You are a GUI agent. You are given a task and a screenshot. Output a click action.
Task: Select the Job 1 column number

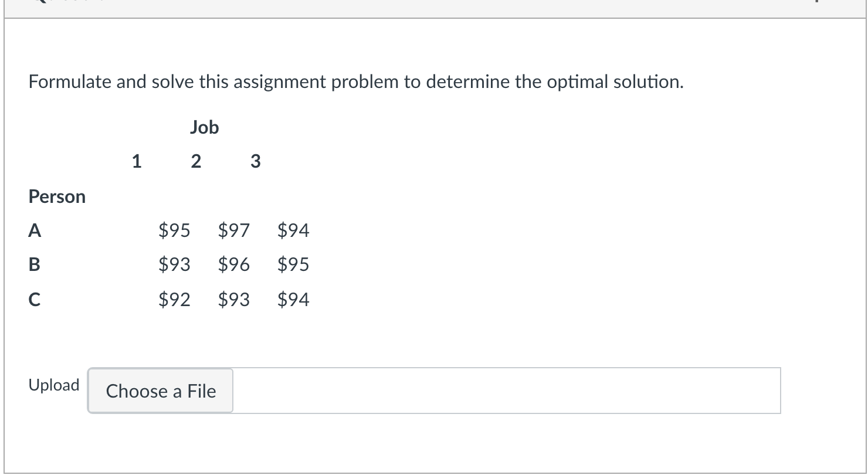[x=136, y=161]
